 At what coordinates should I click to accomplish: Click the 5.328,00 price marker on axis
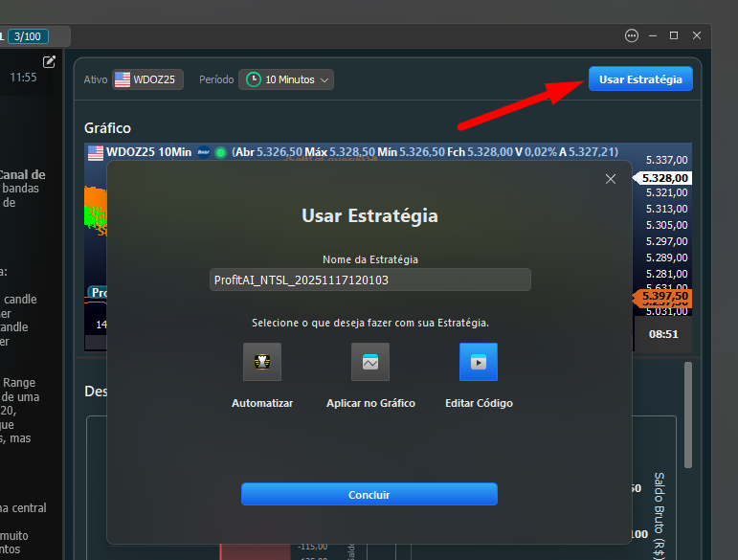(x=663, y=178)
